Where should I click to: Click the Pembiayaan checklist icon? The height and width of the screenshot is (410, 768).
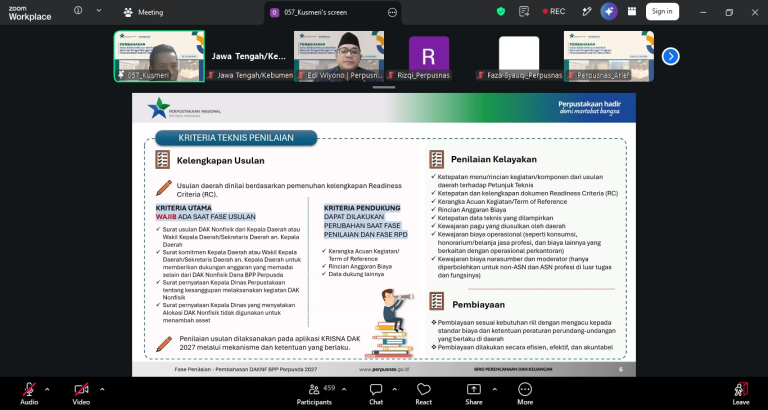click(436, 301)
